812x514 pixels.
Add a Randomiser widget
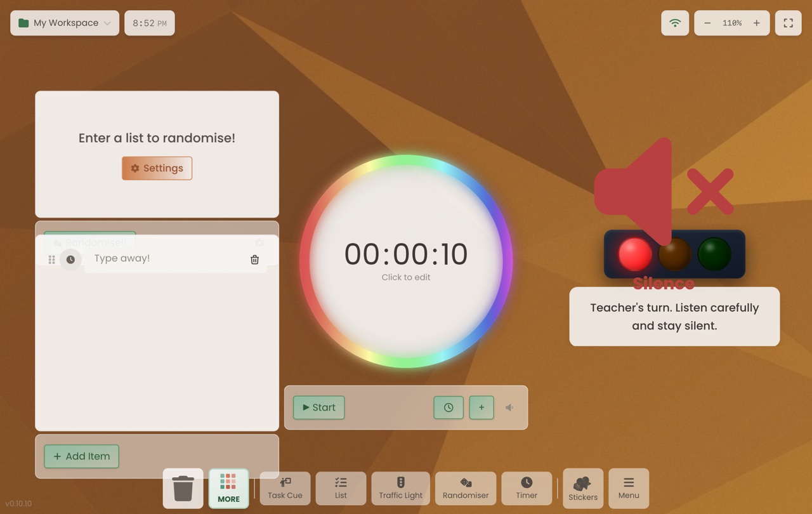pyautogui.click(x=466, y=489)
